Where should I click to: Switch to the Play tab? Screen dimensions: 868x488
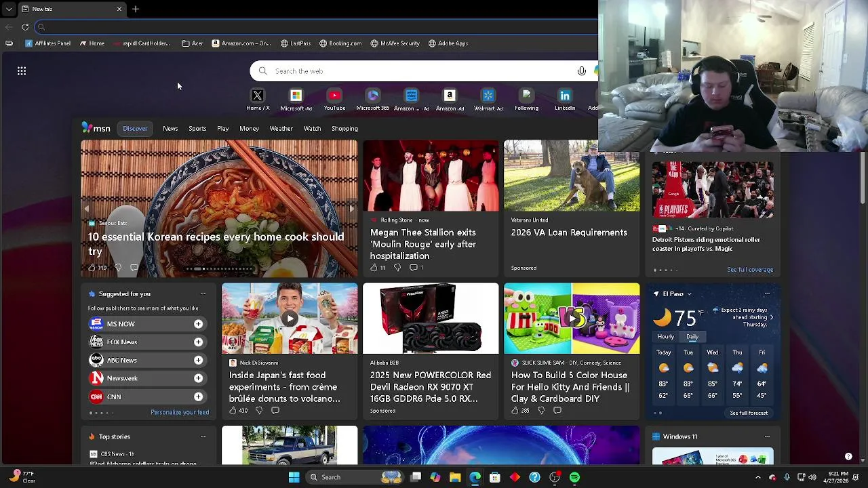[x=222, y=128]
